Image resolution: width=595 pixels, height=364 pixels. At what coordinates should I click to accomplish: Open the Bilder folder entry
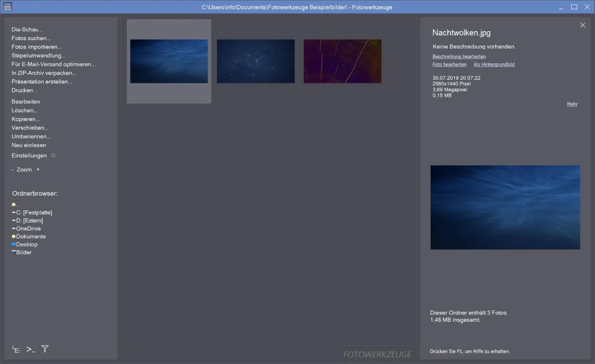click(x=24, y=252)
